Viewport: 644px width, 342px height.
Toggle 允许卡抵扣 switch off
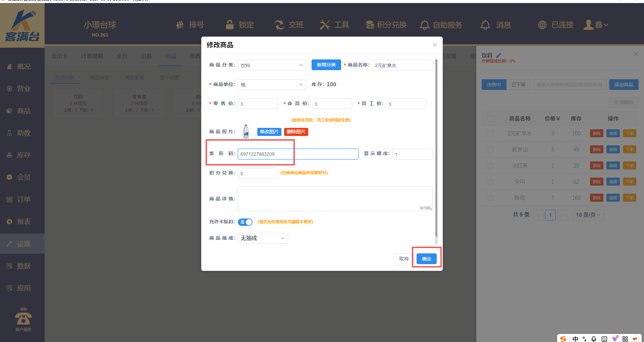click(245, 222)
